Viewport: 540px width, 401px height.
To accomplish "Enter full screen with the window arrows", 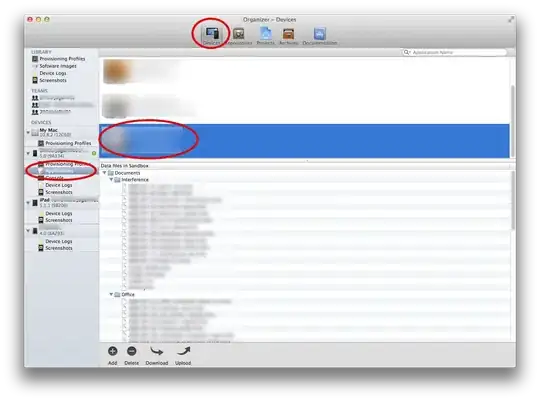I will point(511,20).
